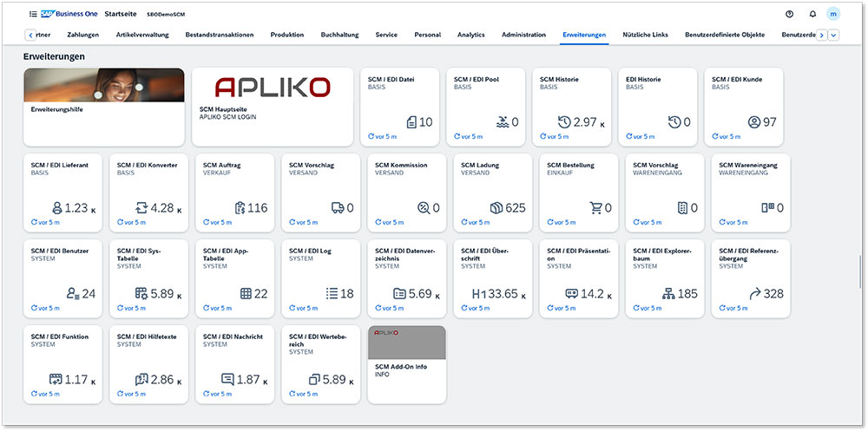Screen dimensions: 868x431
Task: Click the supplier icon on SCM / EDI Lieferant tile
Action: (x=56, y=208)
